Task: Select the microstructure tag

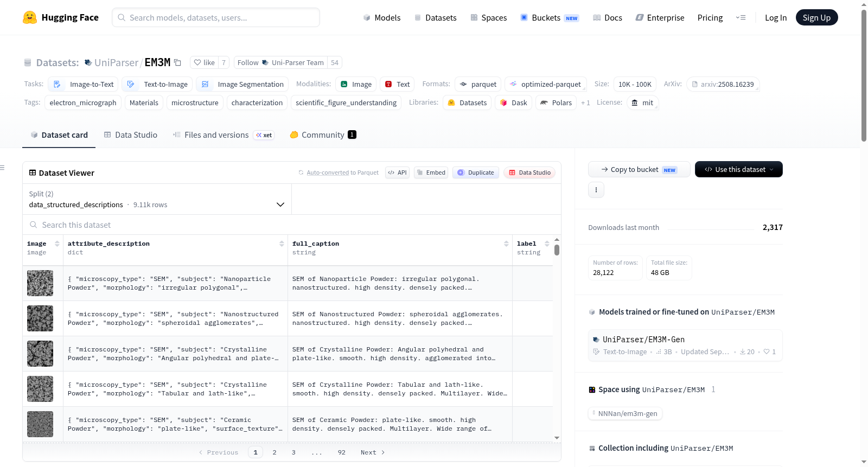Action: coord(195,103)
